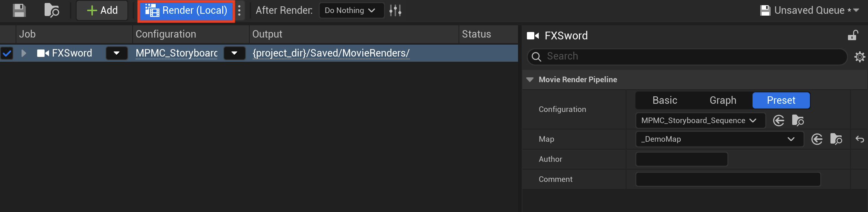
Task: Uncheck the FXSword job checkbox
Action: [7, 53]
